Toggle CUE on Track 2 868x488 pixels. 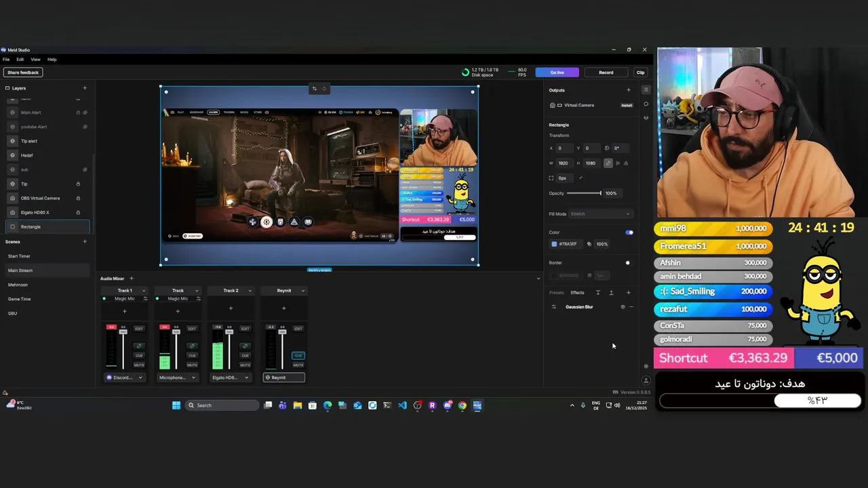245,356
